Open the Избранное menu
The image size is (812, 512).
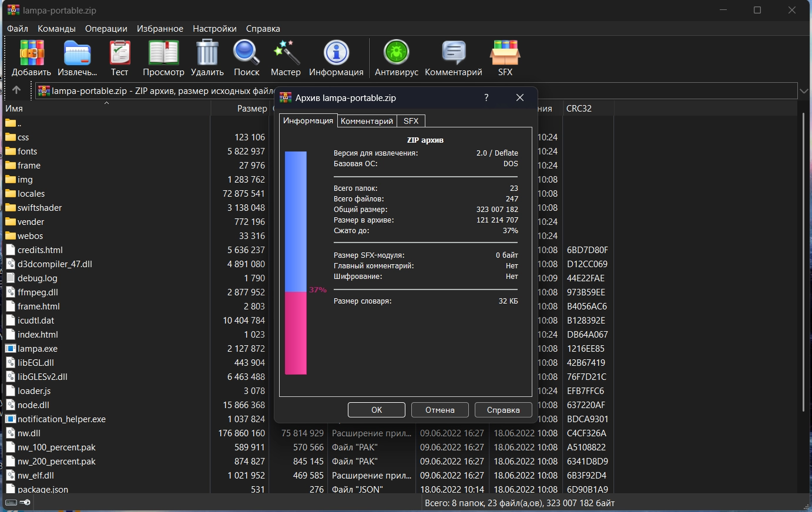(x=160, y=29)
